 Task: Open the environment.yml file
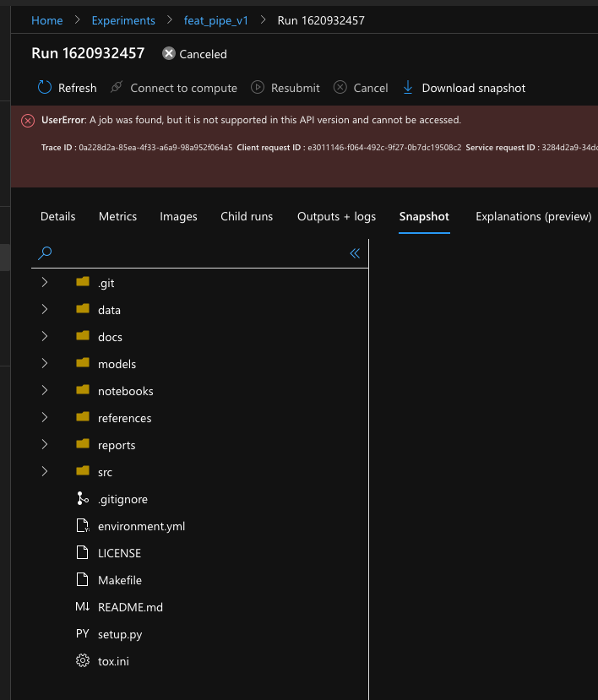[x=141, y=525]
